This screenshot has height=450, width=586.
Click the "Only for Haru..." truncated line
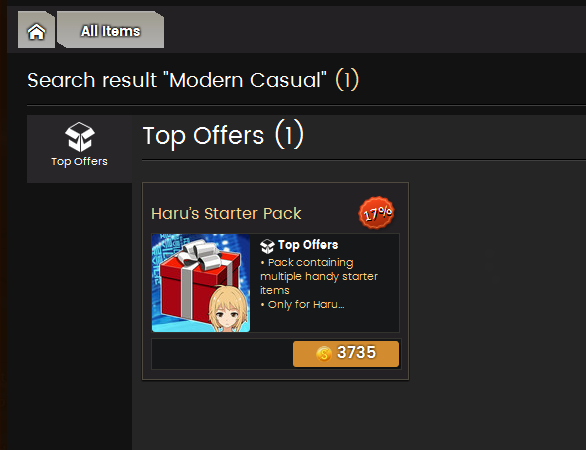point(302,305)
